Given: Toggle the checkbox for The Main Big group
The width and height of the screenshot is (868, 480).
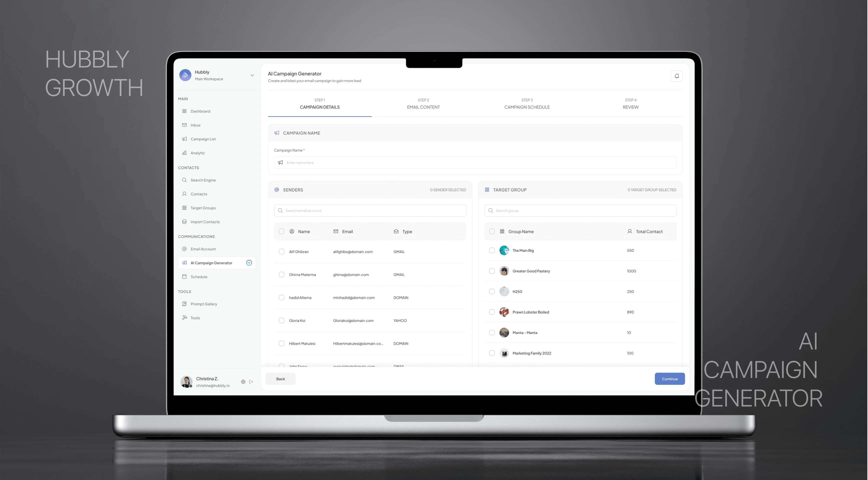Looking at the screenshot, I should point(491,250).
